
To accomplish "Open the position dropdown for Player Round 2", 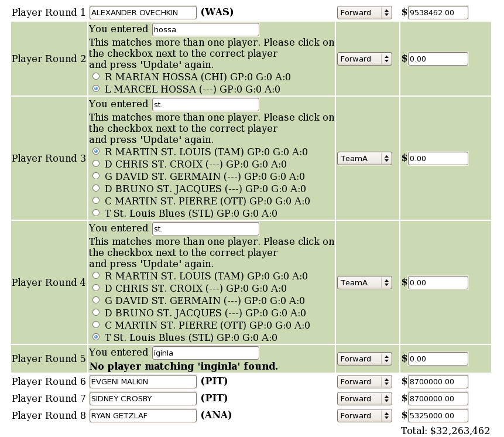I will pos(365,59).
